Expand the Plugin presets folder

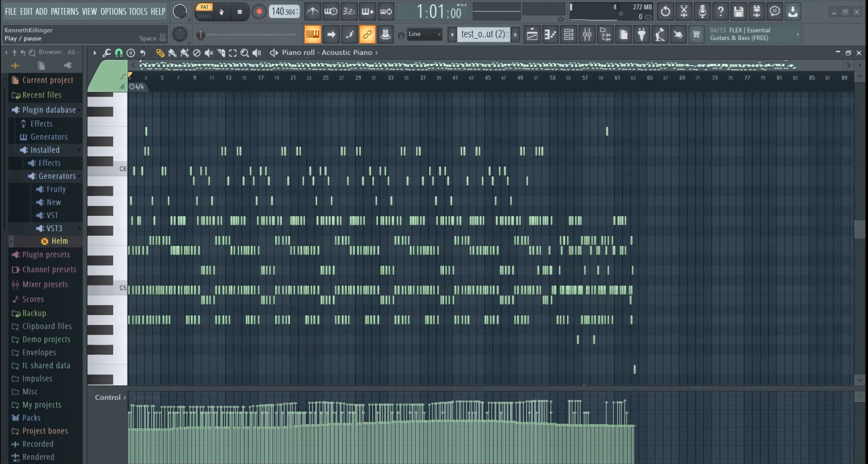click(x=46, y=254)
